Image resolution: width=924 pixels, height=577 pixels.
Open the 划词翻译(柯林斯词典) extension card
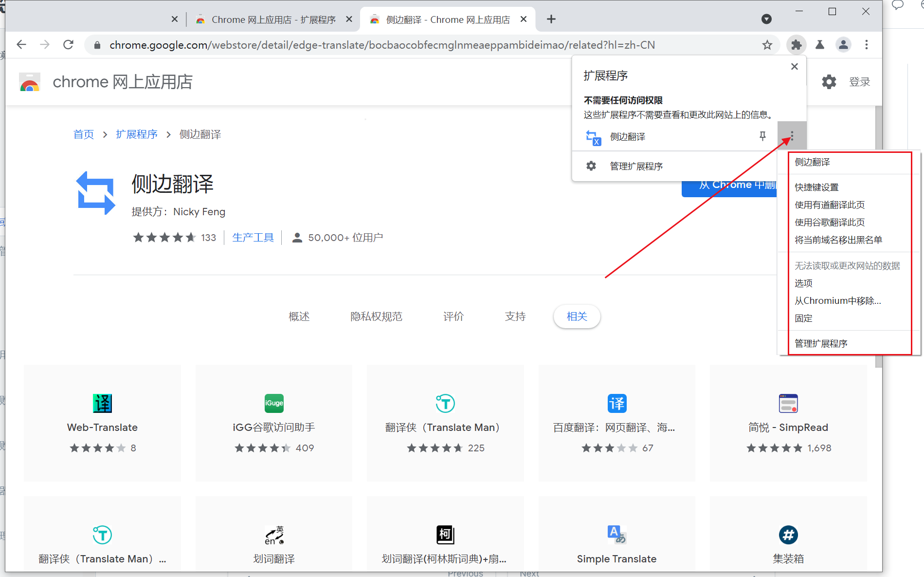pos(445,534)
